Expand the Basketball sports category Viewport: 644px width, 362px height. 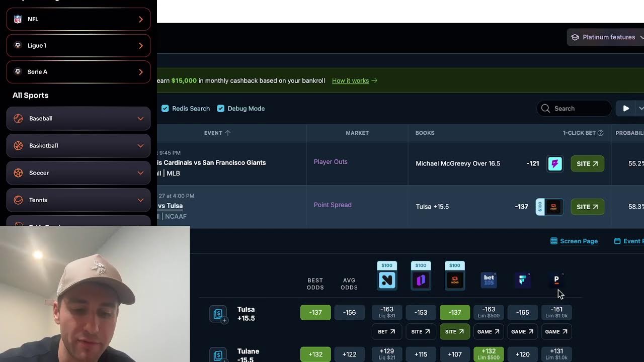(78, 146)
